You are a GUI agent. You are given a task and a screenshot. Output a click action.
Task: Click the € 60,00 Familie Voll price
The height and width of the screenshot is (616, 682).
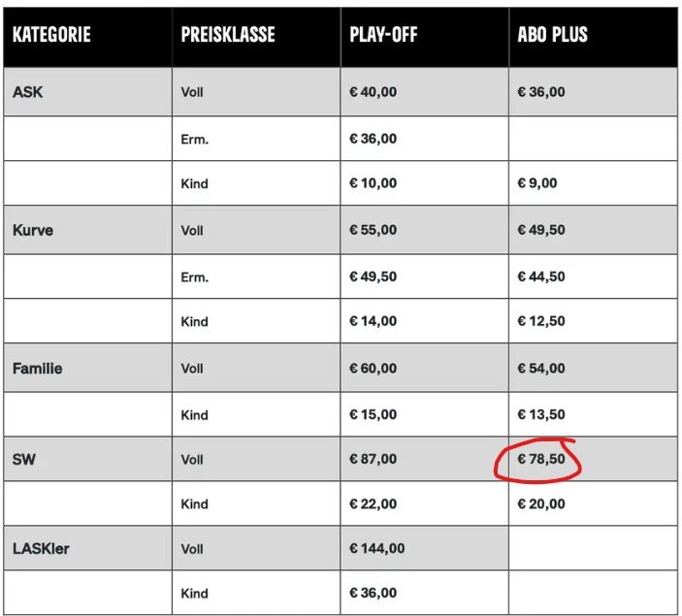pos(373,368)
